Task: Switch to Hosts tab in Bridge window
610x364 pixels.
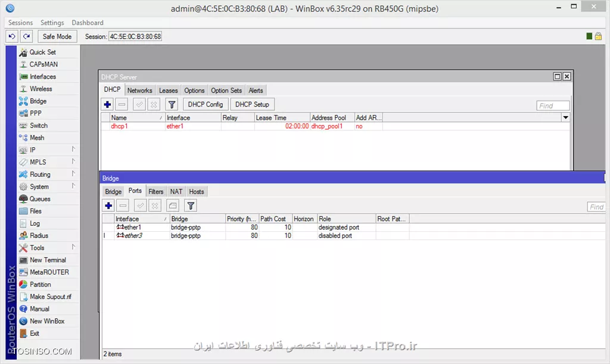Action: [197, 191]
